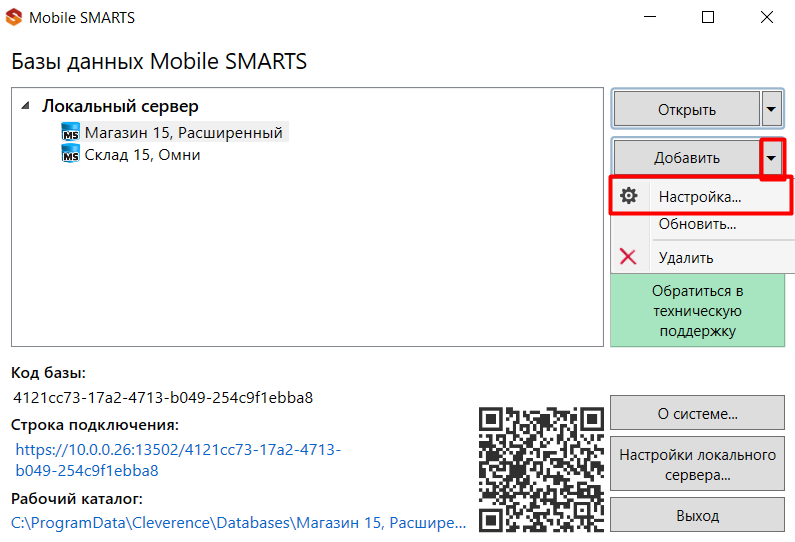Click the Добавить button

(x=687, y=158)
